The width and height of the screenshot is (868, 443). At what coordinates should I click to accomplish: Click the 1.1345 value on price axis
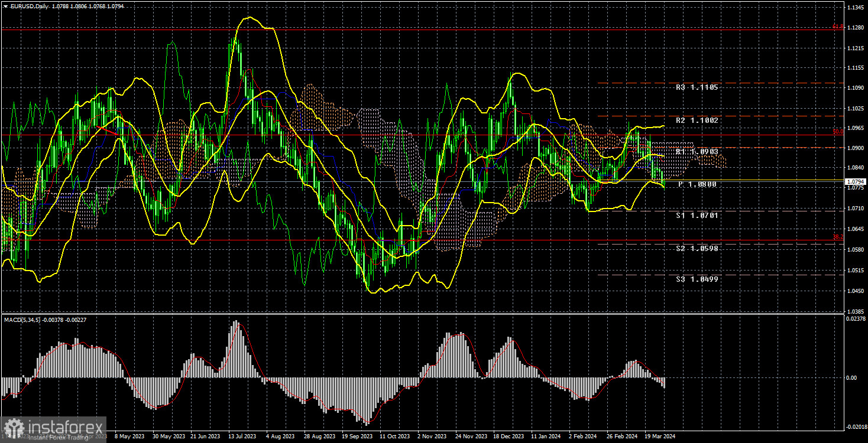pyautogui.click(x=854, y=8)
